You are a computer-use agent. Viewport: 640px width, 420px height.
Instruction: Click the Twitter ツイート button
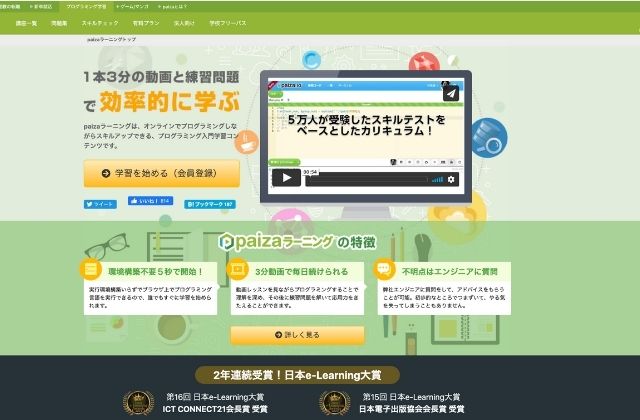pos(100,204)
